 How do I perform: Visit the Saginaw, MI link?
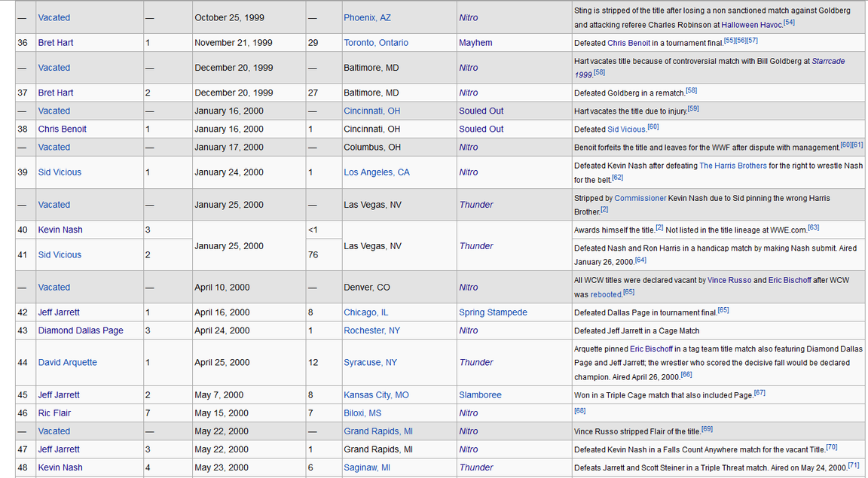tap(366, 469)
